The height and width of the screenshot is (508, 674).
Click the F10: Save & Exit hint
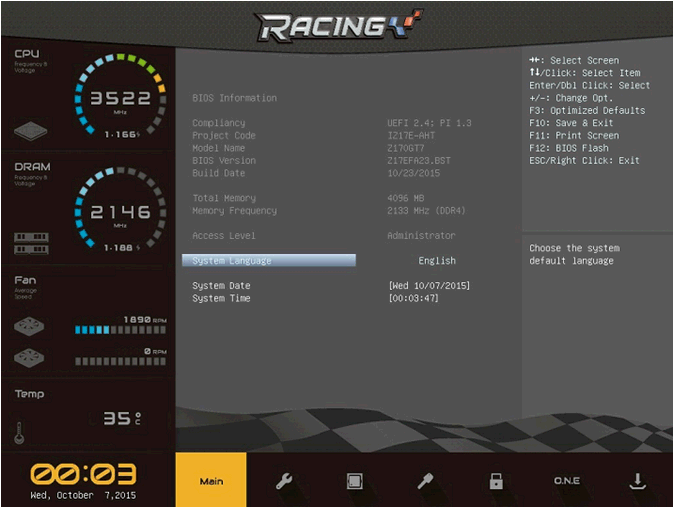pyautogui.click(x=571, y=123)
